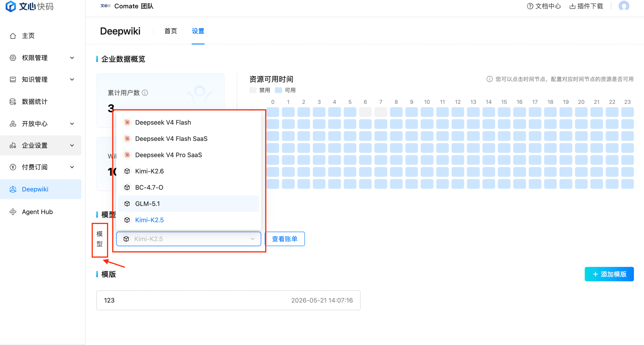
Task: Switch to the 首页 tab
Action: pos(171,31)
